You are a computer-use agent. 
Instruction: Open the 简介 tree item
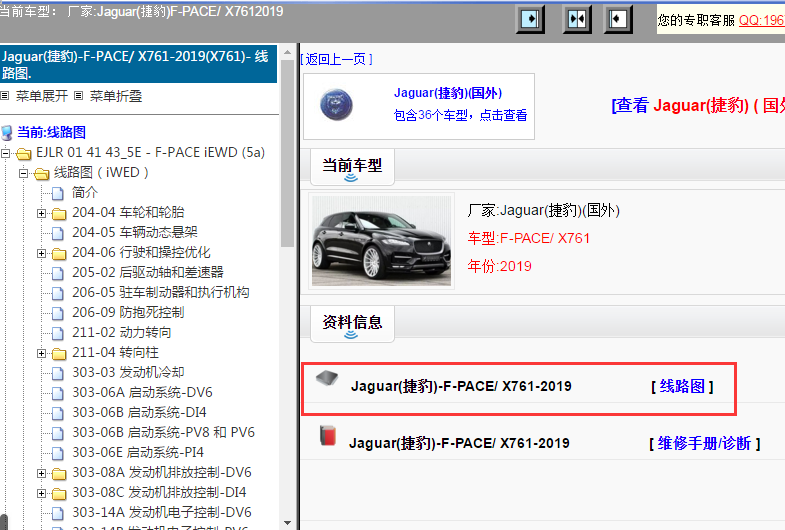click(x=85, y=193)
